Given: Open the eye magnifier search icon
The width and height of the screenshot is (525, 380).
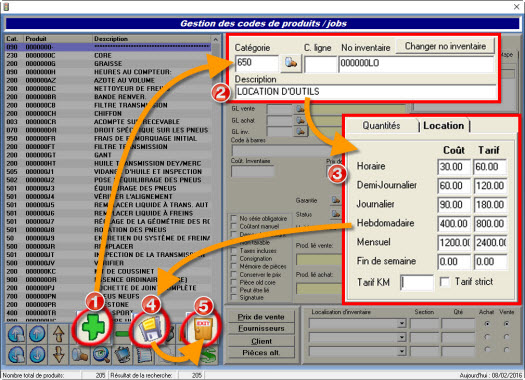Looking at the screenshot, I should click(x=101, y=355).
